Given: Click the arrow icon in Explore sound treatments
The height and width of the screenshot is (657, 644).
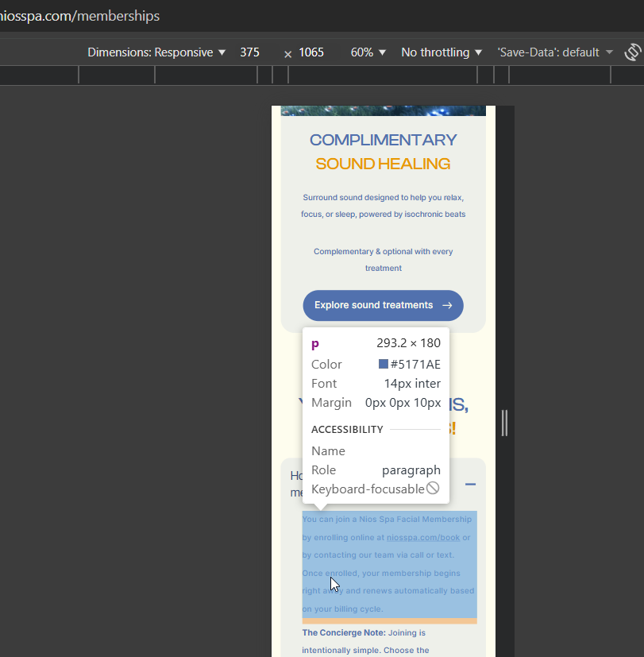Looking at the screenshot, I should [x=447, y=305].
